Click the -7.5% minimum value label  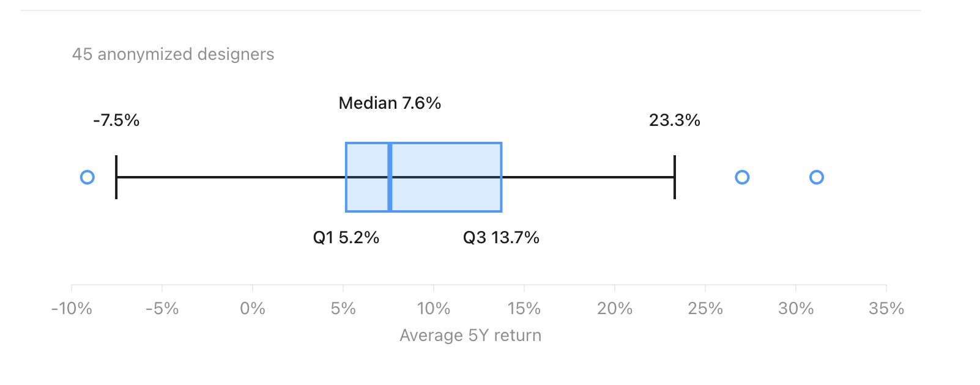coord(116,120)
